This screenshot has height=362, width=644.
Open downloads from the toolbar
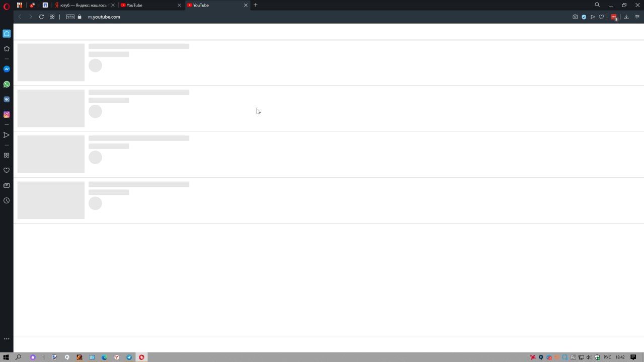626,17
